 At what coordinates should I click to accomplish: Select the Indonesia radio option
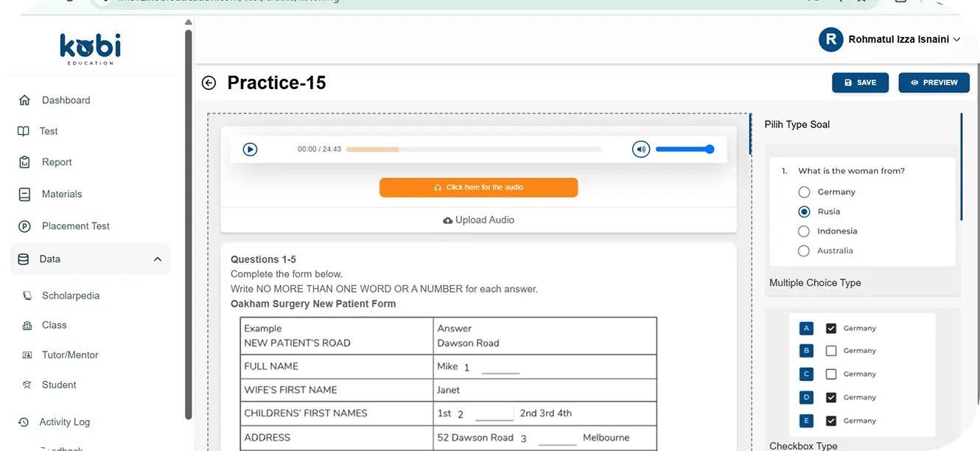click(x=804, y=231)
